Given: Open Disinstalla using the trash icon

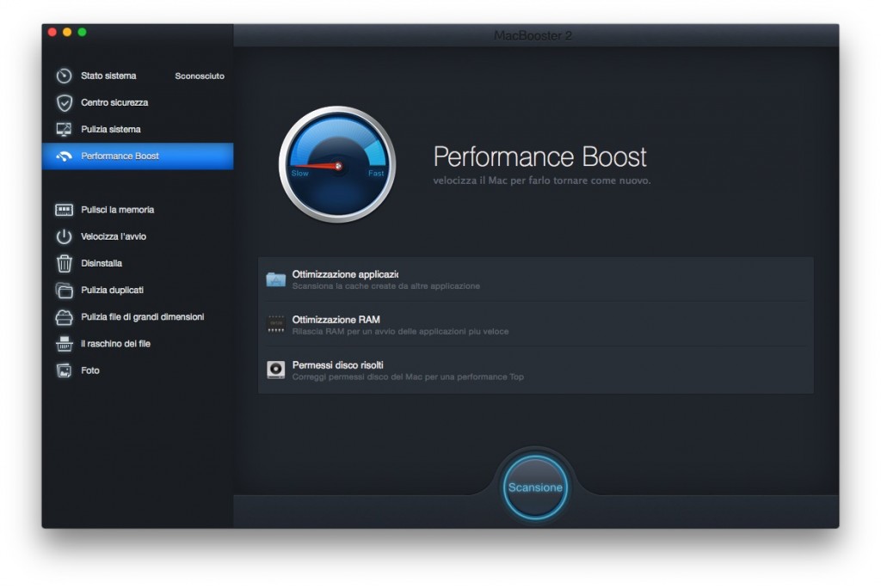Looking at the screenshot, I should tap(64, 263).
